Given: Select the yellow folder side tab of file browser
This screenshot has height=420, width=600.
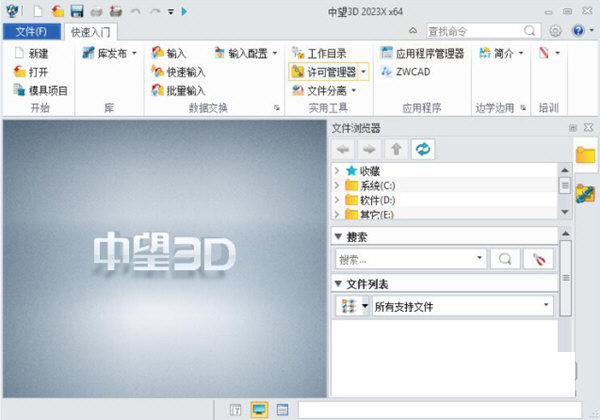Looking at the screenshot, I should 586,155.
